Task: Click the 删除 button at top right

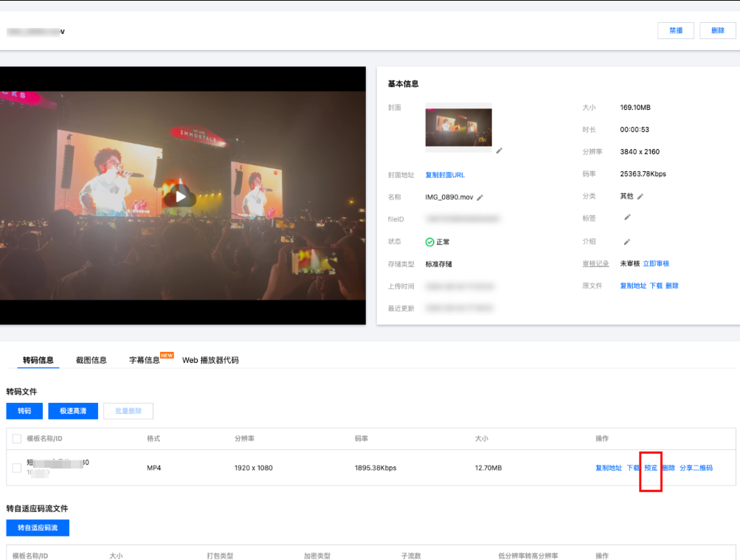Action: (x=718, y=30)
